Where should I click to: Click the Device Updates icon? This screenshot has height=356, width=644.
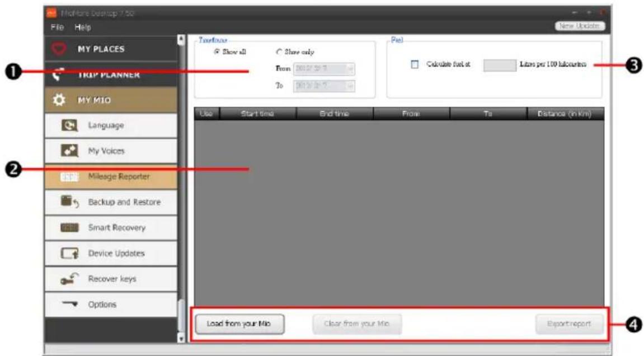[x=69, y=253]
